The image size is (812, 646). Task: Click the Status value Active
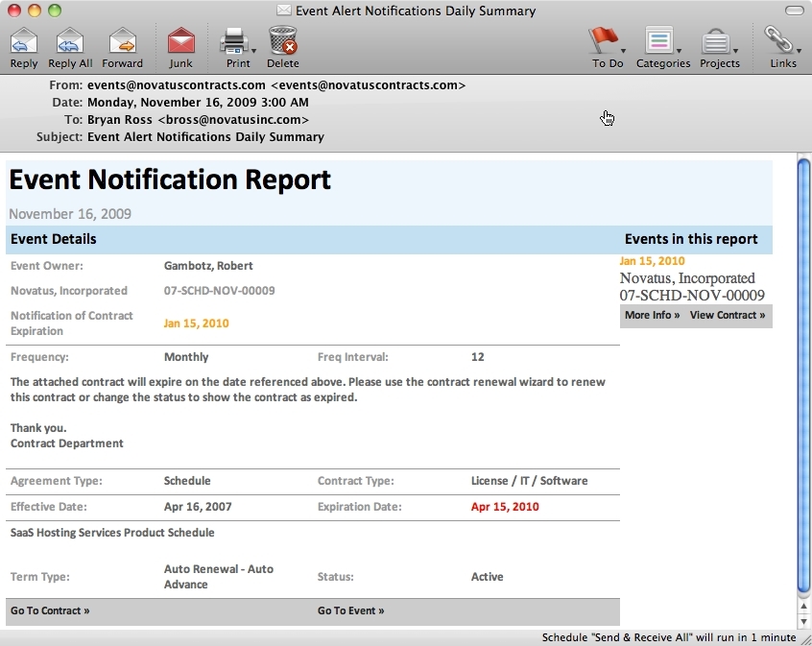coord(487,577)
